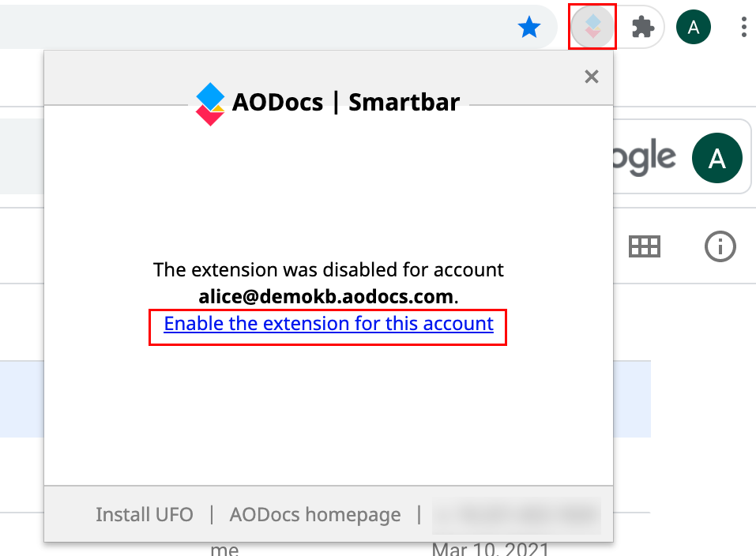Click the partial Google logo

pos(644,156)
